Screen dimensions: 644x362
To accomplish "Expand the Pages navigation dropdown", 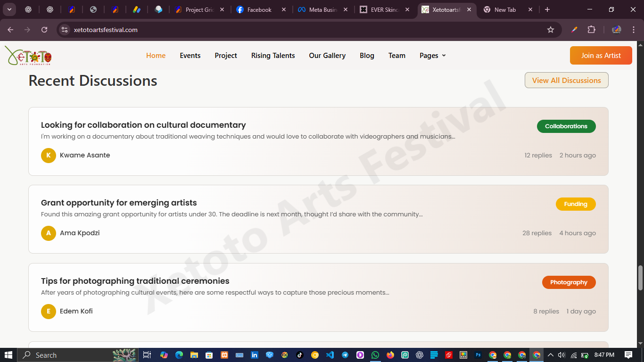I will click(432, 55).
